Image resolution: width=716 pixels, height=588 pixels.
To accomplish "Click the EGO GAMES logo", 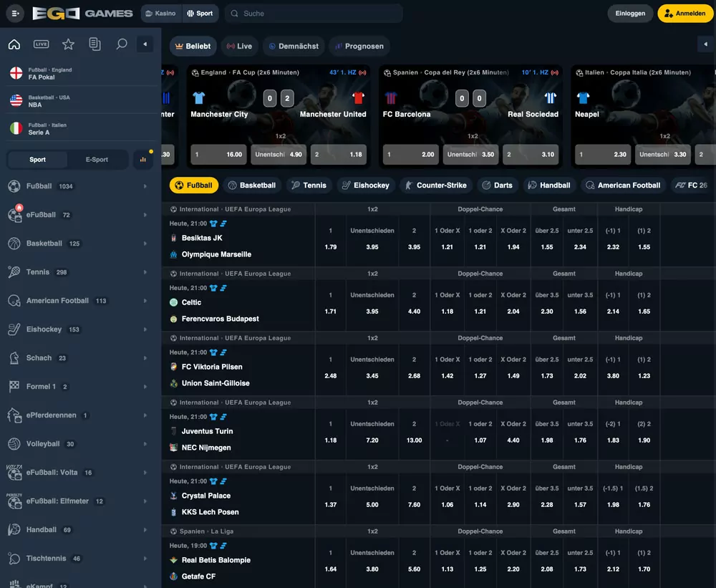I will point(82,13).
